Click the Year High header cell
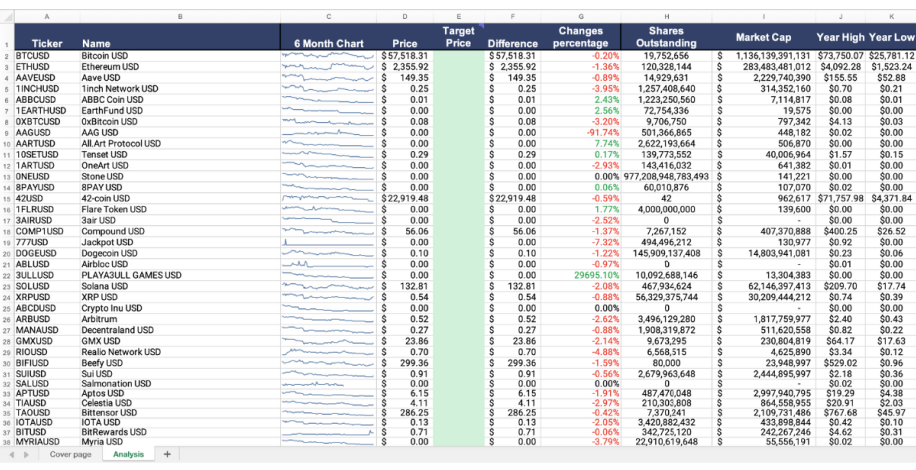The width and height of the screenshot is (916, 470). tap(840, 37)
